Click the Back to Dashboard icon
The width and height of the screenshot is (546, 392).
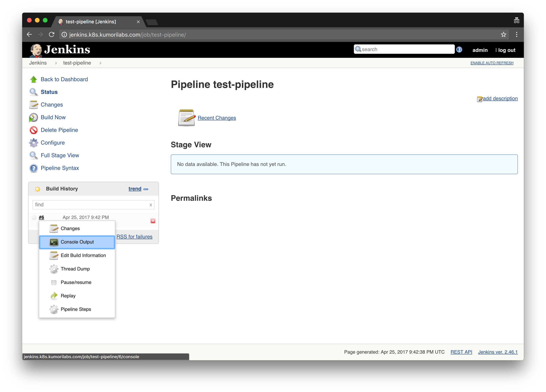[x=33, y=79]
